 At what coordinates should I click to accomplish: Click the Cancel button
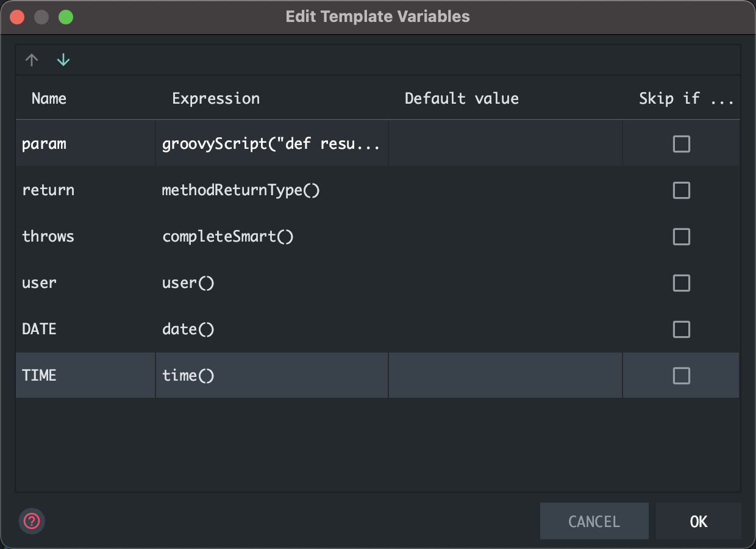[594, 521]
